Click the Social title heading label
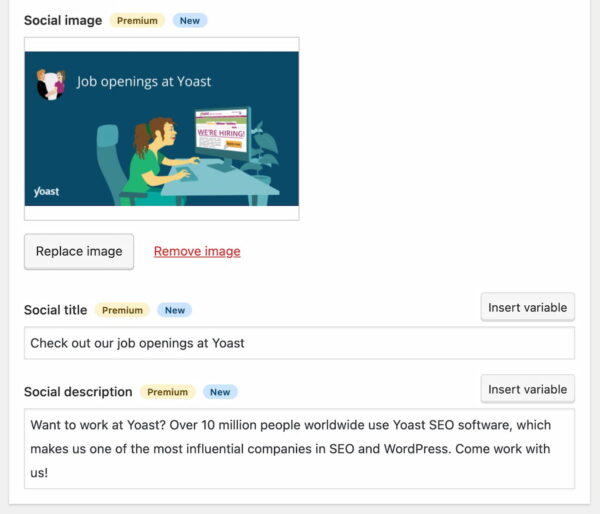 click(x=55, y=310)
